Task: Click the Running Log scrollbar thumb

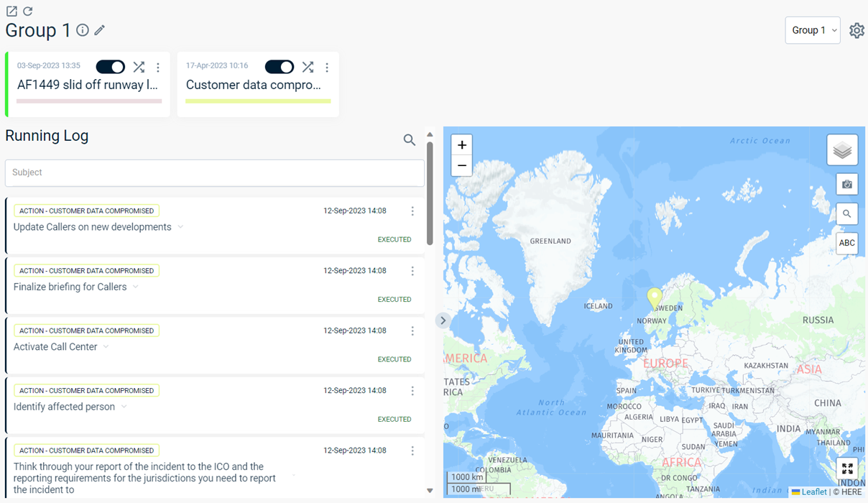Action: coord(430,193)
